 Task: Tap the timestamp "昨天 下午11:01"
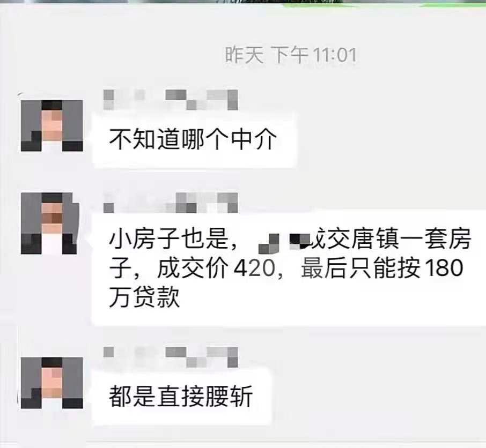291,55
